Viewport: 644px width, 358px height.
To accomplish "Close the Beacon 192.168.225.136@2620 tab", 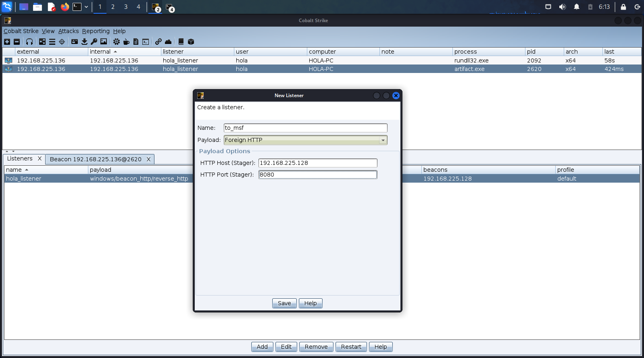I will pos(148,159).
